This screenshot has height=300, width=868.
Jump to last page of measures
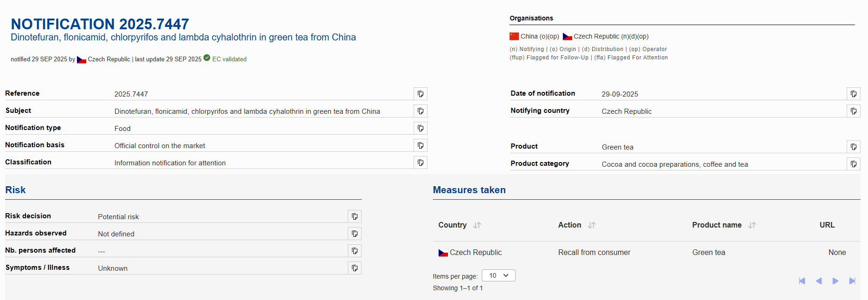tap(852, 281)
